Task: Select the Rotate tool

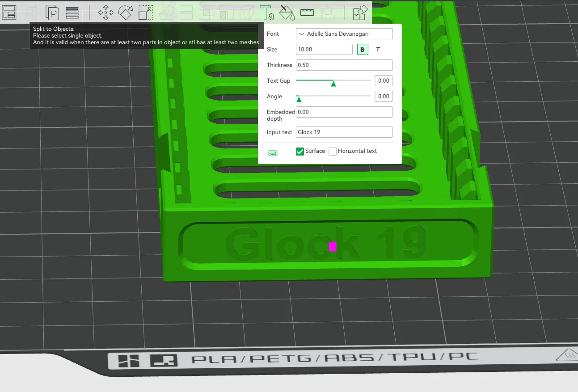Action: [x=126, y=13]
